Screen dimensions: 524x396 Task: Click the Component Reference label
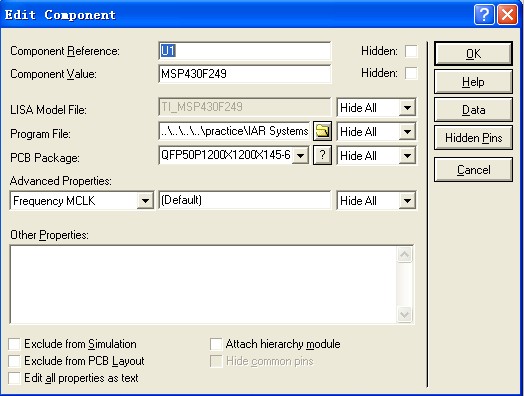pos(65,51)
